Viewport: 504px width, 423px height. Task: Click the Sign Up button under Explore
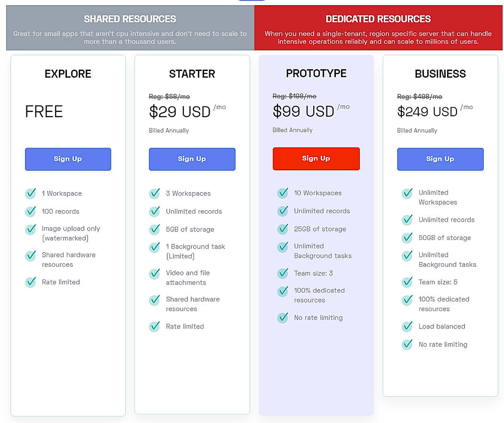point(68,159)
